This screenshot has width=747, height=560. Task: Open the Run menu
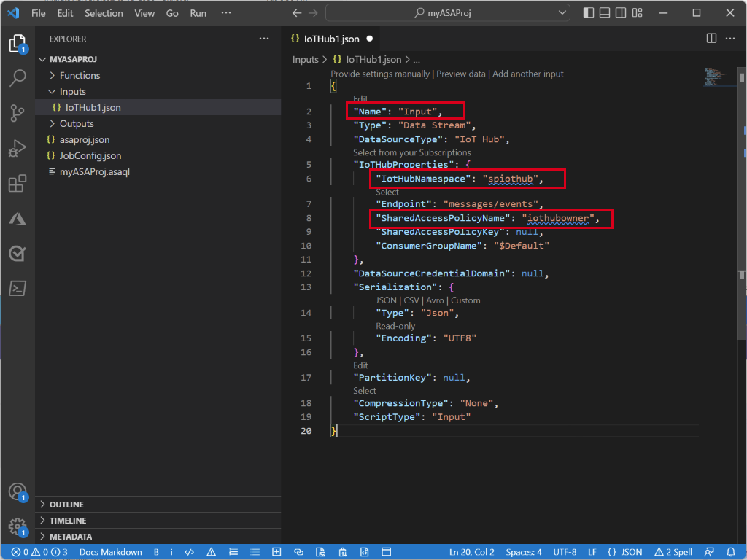[198, 13]
